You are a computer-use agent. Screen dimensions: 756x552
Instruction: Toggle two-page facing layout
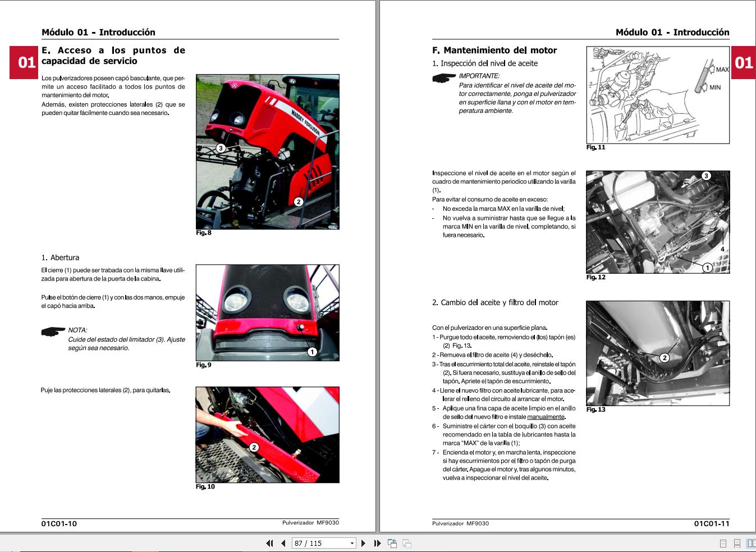pyautogui.click(x=751, y=543)
